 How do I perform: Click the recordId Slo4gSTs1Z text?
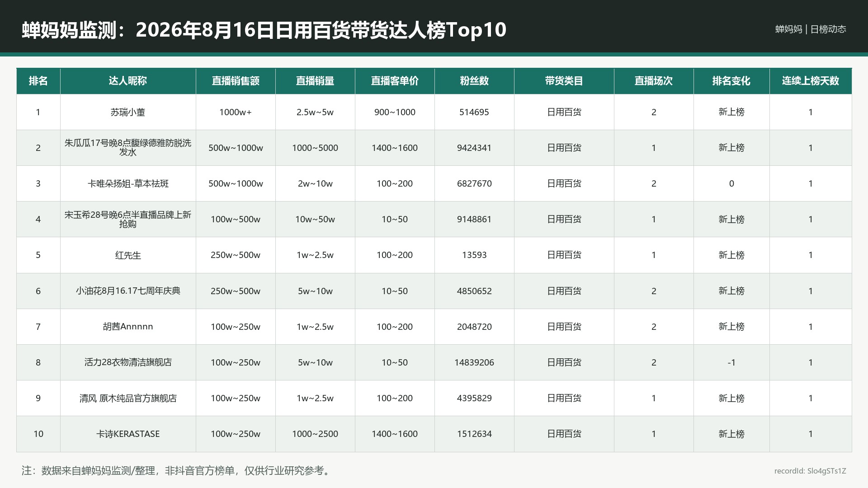pyautogui.click(x=810, y=471)
